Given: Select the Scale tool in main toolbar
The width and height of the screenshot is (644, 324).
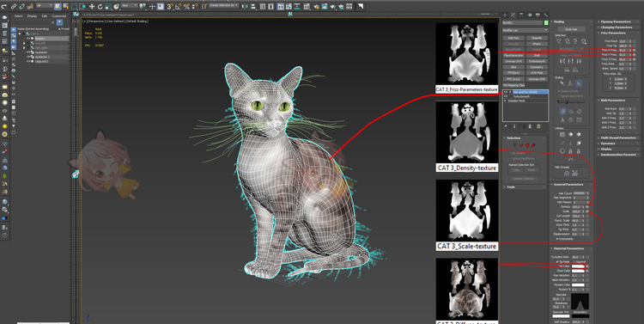Looking at the screenshot, I should [108, 6].
